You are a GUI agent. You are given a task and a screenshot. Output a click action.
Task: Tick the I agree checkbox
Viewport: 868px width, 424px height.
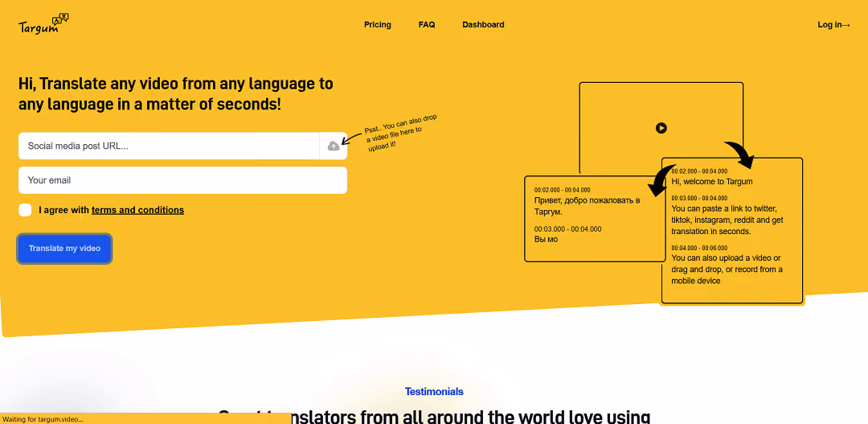point(25,210)
